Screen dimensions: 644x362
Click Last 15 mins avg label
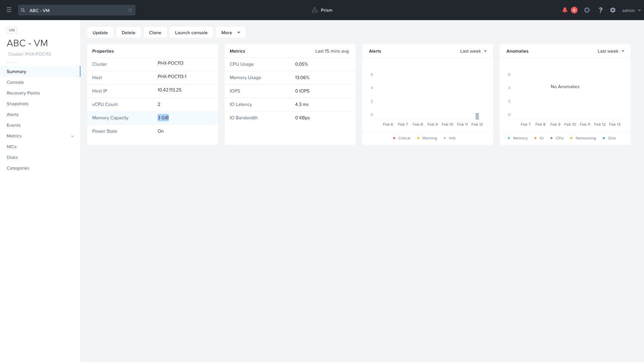[332, 51]
